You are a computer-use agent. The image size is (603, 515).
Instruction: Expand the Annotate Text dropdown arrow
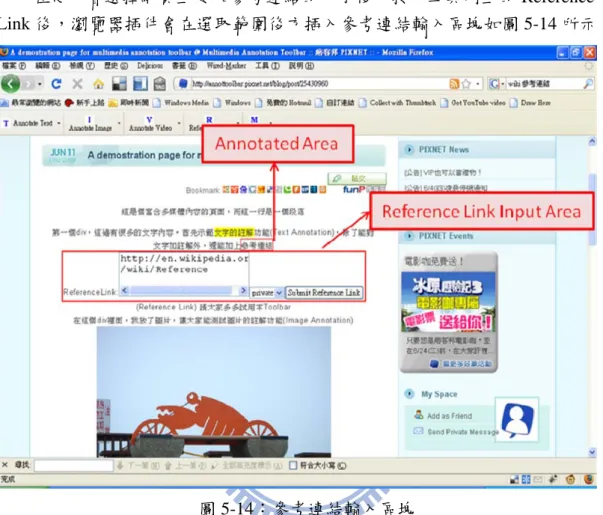click(59, 123)
